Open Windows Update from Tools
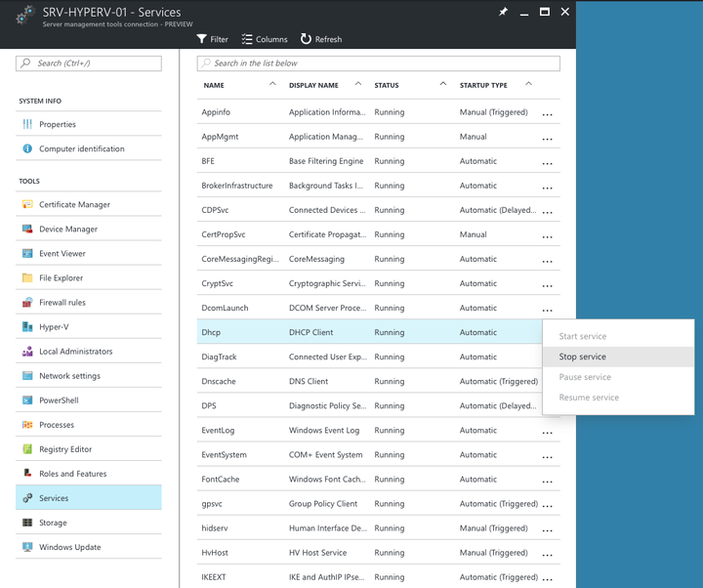Image resolution: width=703 pixels, height=588 pixels. click(88, 547)
